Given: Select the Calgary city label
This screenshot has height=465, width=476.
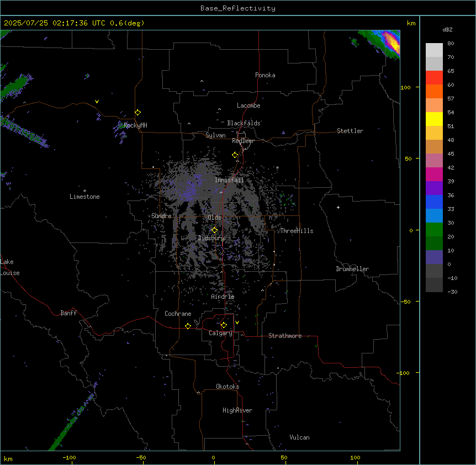Looking at the screenshot, I should [x=220, y=333].
